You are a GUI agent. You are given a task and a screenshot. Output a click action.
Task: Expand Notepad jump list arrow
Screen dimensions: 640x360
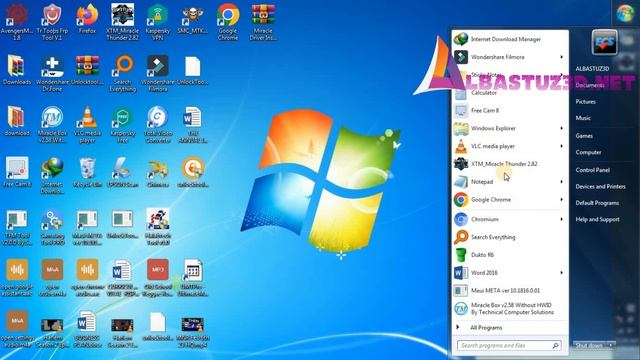tap(562, 182)
